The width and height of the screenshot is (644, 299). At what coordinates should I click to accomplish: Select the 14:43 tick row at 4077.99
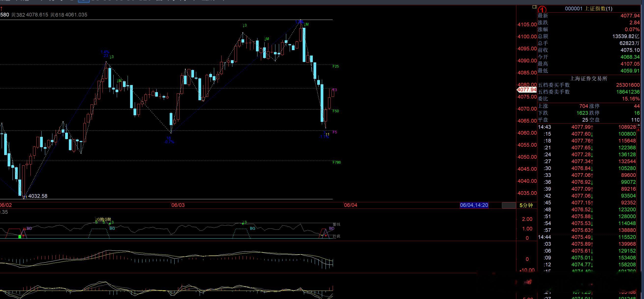587,127
